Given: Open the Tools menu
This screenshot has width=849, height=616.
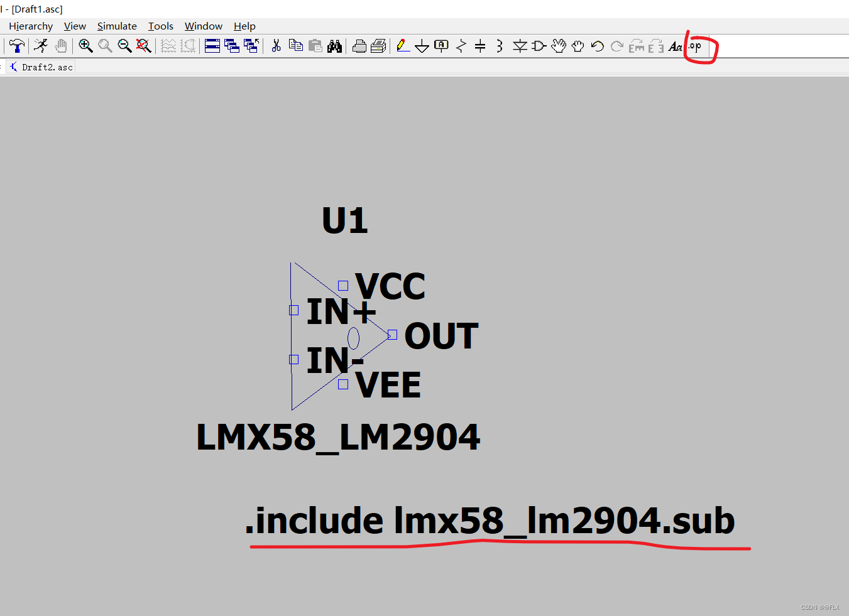Looking at the screenshot, I should coord(161,26).
